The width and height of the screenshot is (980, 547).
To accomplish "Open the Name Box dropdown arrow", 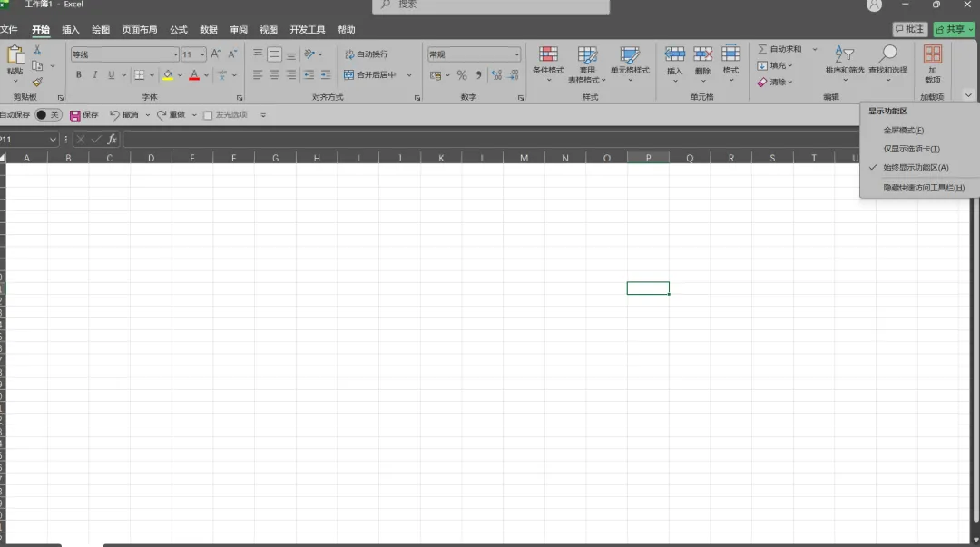I will point(53,140).
